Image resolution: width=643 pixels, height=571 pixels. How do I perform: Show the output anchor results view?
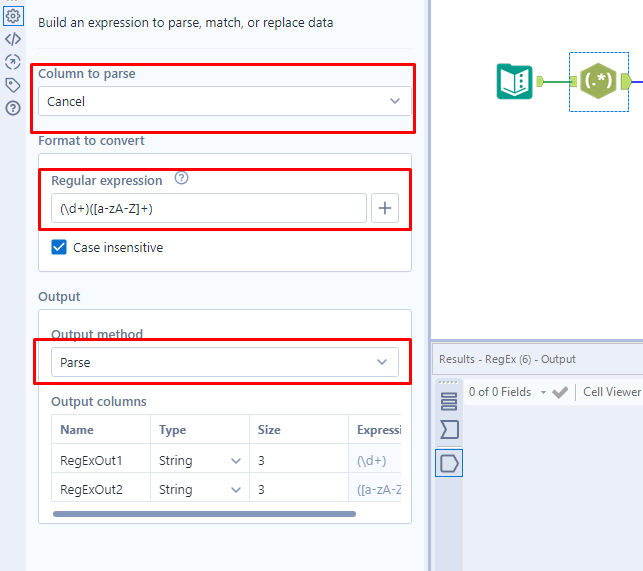[449, 463]
